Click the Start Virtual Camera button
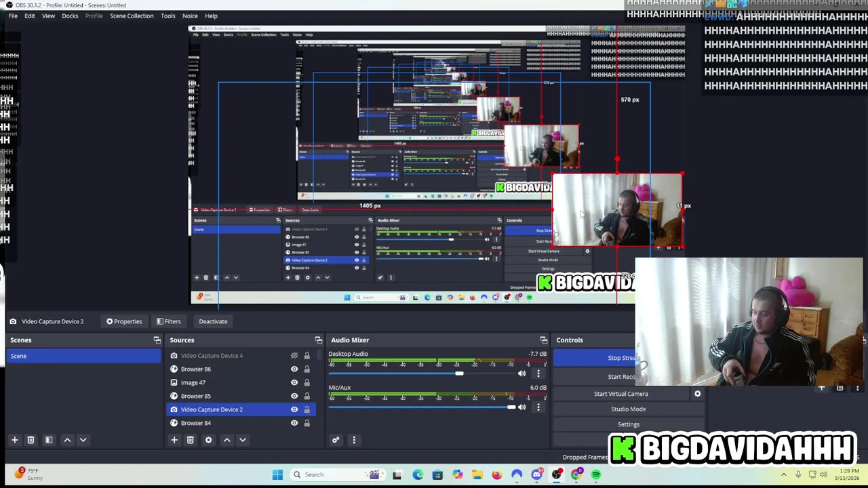 pos(621,394)
